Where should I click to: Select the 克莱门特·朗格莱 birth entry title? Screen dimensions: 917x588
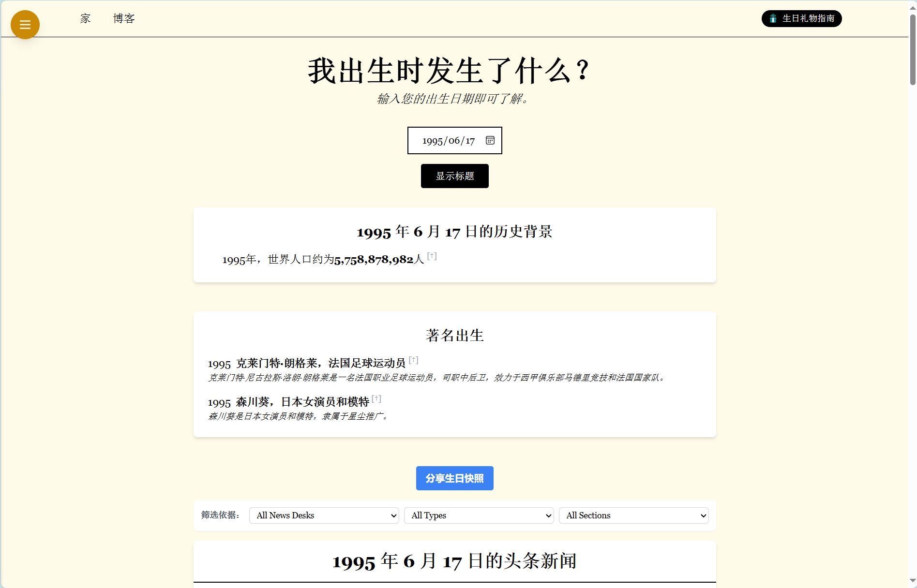pyautogui.click(x=320, y=363)
